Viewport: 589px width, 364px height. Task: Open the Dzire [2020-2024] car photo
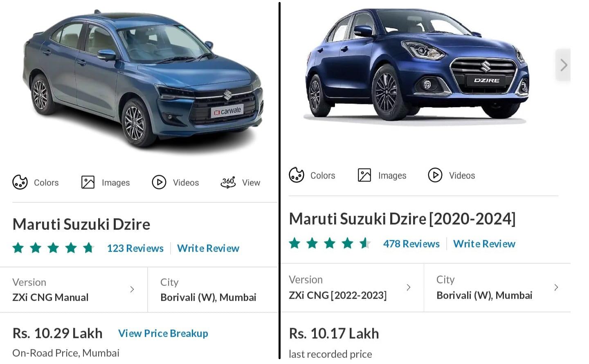point(417,65)
